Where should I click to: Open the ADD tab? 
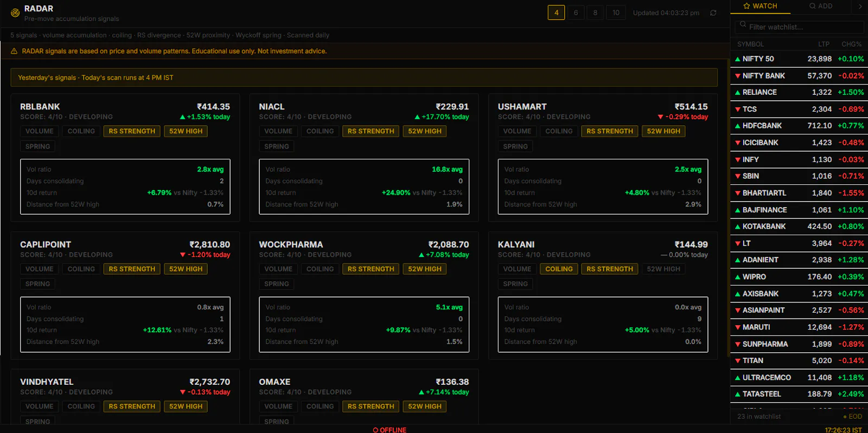(x=821, y=6)
